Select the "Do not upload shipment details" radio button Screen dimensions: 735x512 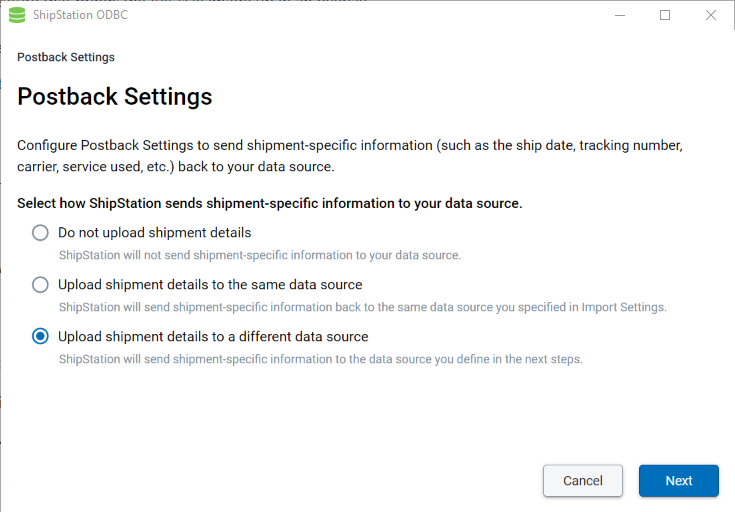(40, 233)
